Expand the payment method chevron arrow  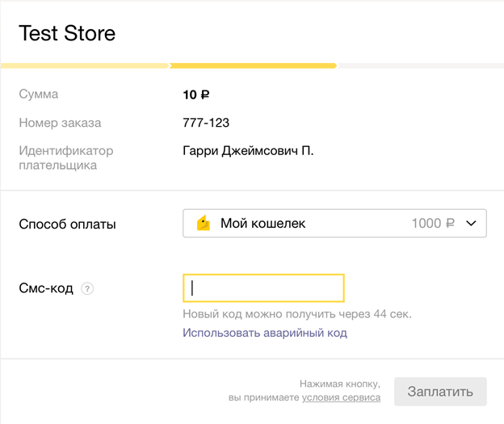(472, 224)
